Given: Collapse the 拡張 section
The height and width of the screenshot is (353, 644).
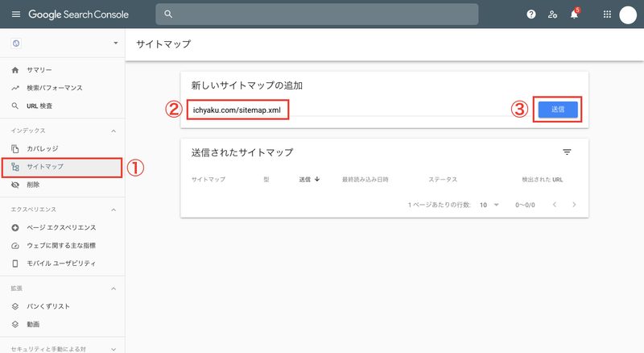Looking at the screenshot, I should click(x=114, y=289).
